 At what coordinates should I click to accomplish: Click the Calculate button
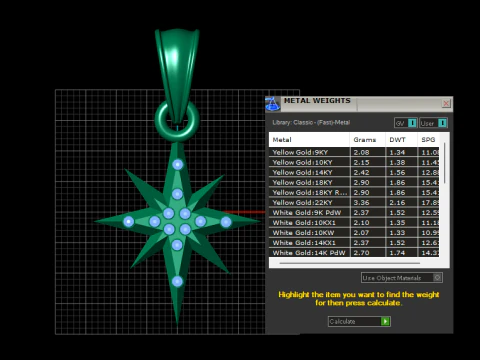[359, 321]
